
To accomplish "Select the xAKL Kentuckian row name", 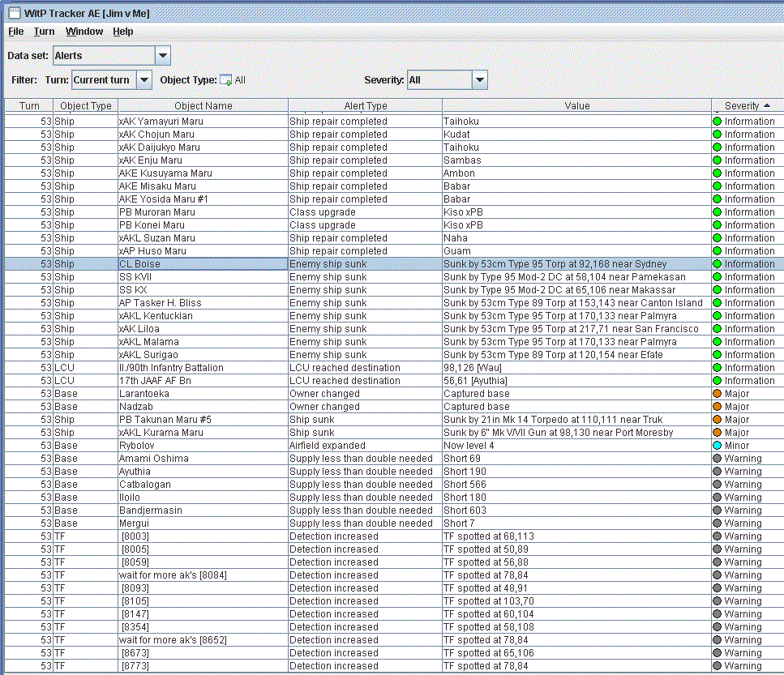I will pos(203,316).
